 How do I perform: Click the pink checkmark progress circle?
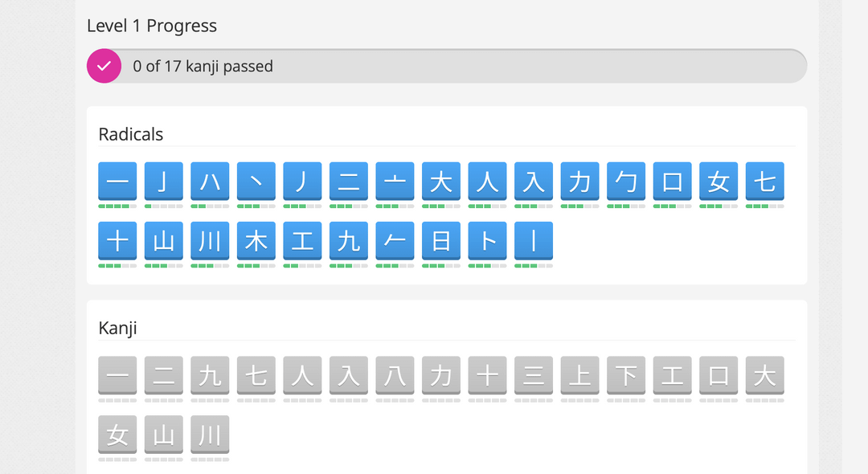[x=104, y=66]
